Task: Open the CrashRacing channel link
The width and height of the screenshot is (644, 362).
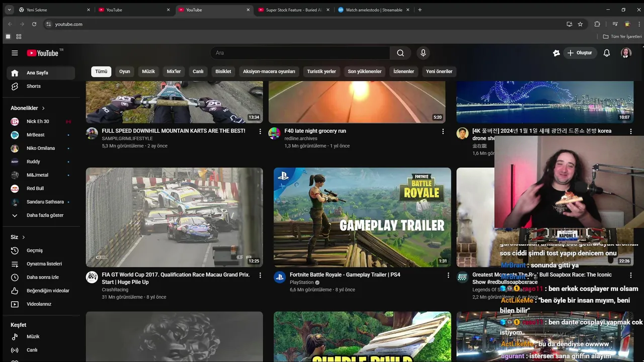Action: coord(115,290)
